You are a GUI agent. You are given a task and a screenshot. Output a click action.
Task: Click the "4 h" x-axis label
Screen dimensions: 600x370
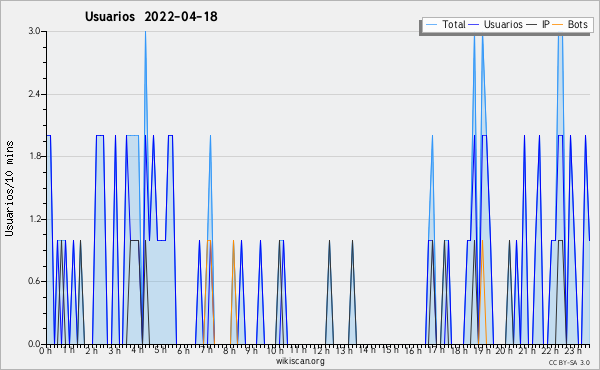(137, 350)
